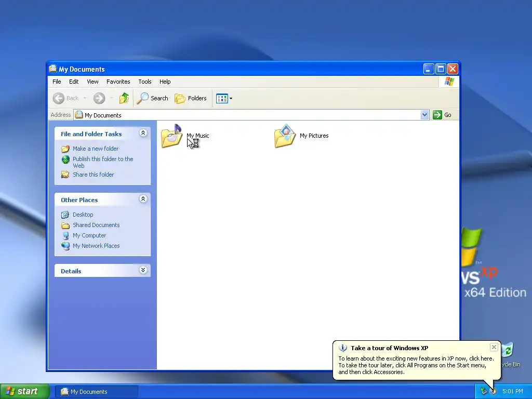Click the Safely Remove Hardware tray icon
The height and width of the screenshot is (399, 532).
pos(484,392)
